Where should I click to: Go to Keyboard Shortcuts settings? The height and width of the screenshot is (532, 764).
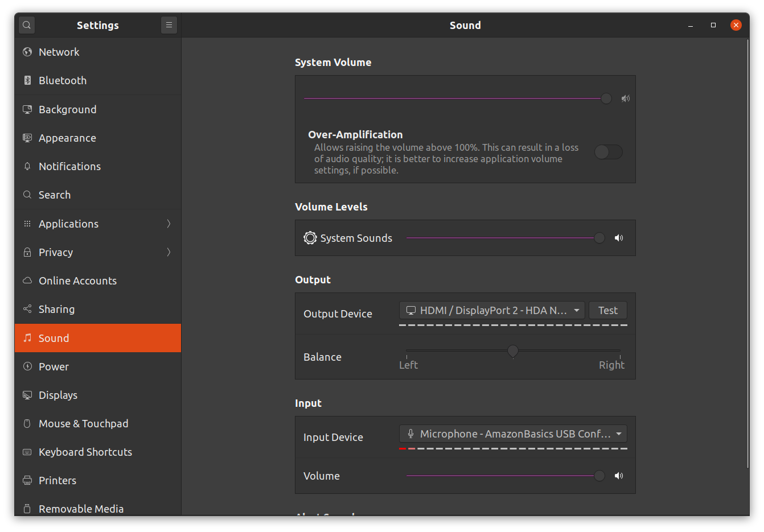84,452
